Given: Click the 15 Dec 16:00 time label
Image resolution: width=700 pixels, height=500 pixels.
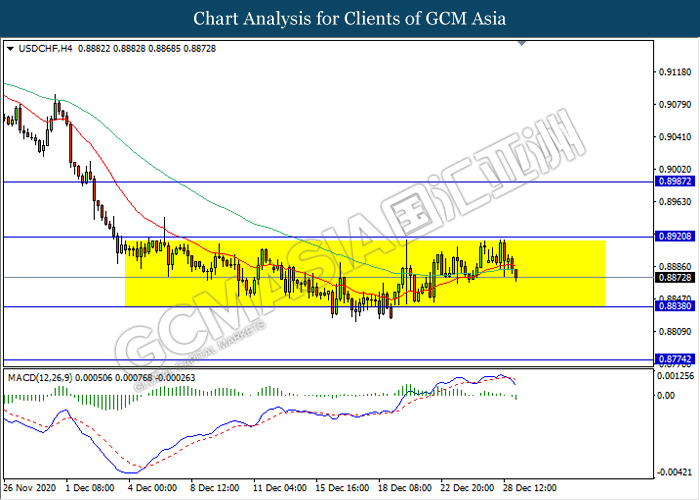Looking at the screenshot, I should click(x=342, y=488).
